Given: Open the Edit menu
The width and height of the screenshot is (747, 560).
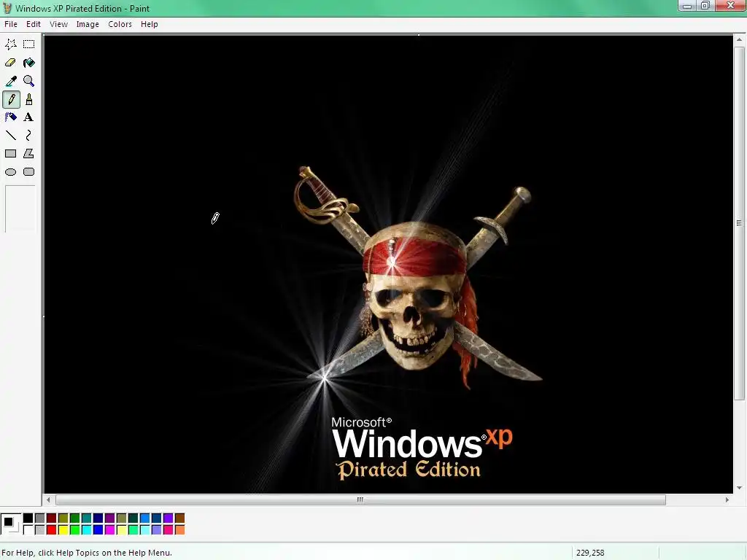Looking at the screenshot, I should [34, 24].
